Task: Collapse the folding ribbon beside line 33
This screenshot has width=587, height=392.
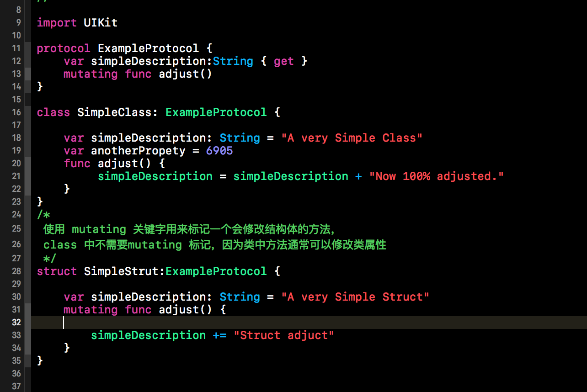Action: [x=28, y=335]
